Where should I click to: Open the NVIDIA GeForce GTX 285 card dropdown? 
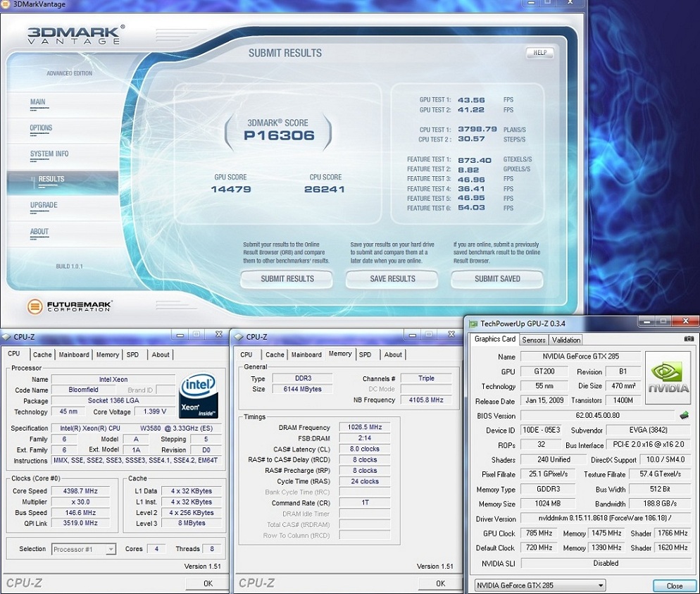[540, 585]
